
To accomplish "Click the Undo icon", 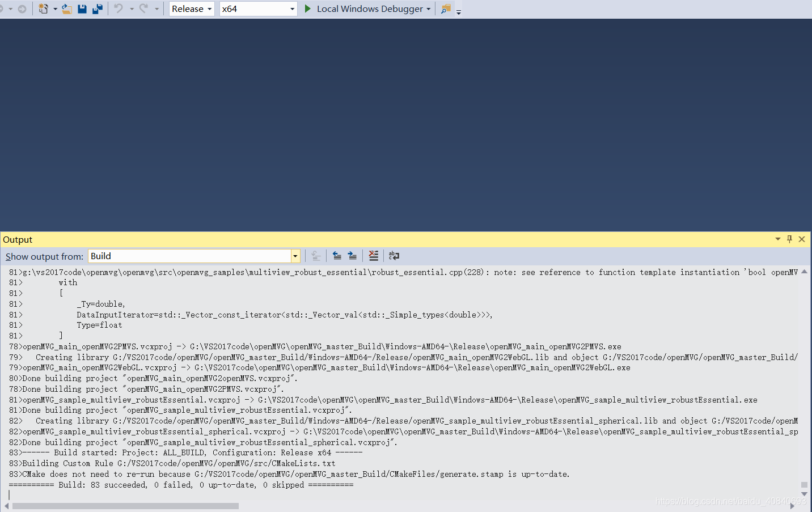I will (119, 9).
